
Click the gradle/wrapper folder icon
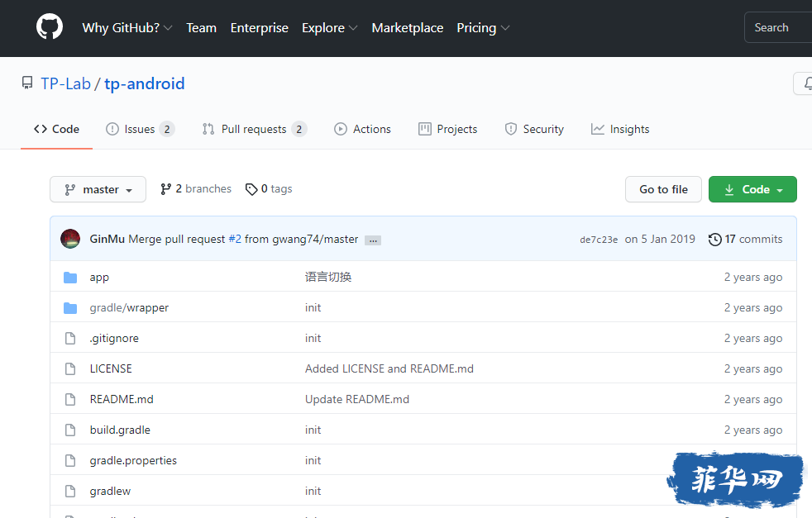(70, 308)
